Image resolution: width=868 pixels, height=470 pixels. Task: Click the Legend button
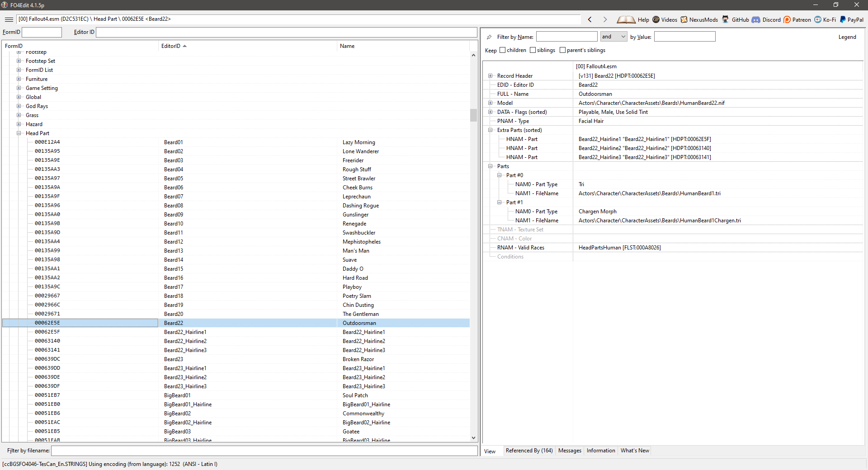click(847, 37)
